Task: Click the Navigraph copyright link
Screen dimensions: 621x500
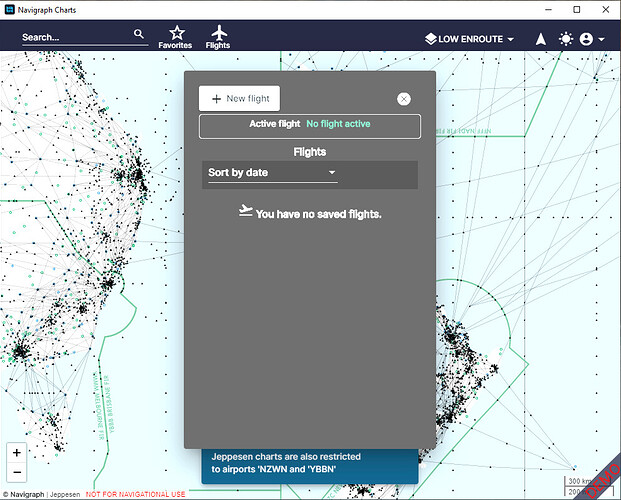Action: tap(23, 494)
